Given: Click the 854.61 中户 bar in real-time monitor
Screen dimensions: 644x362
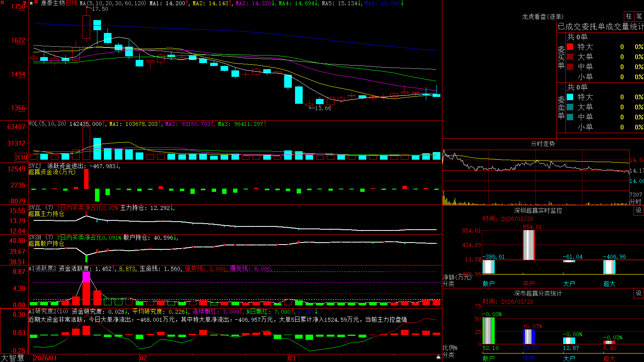Looking at the screenshot, I should click(x=529, y=245).
